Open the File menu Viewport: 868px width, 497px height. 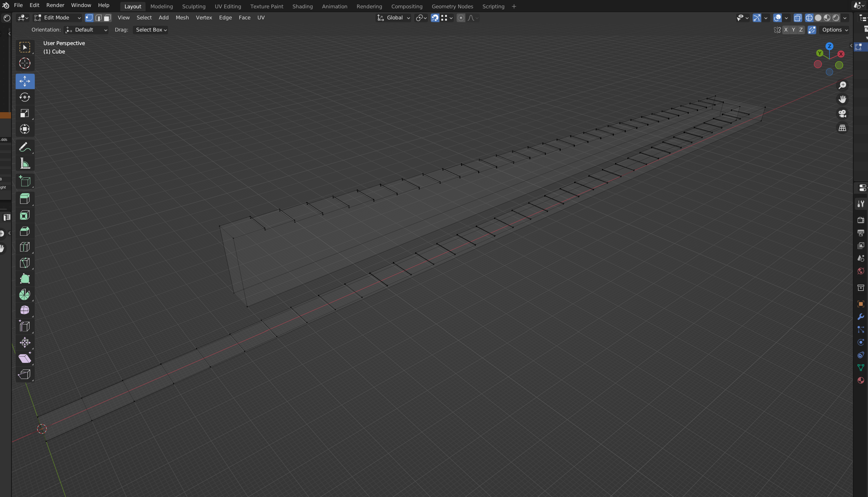(x=18, y=5)
